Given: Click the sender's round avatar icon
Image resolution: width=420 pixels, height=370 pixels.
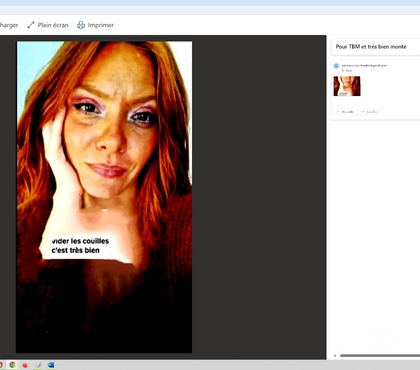Looking at the screenshot, I should (336, 66).
